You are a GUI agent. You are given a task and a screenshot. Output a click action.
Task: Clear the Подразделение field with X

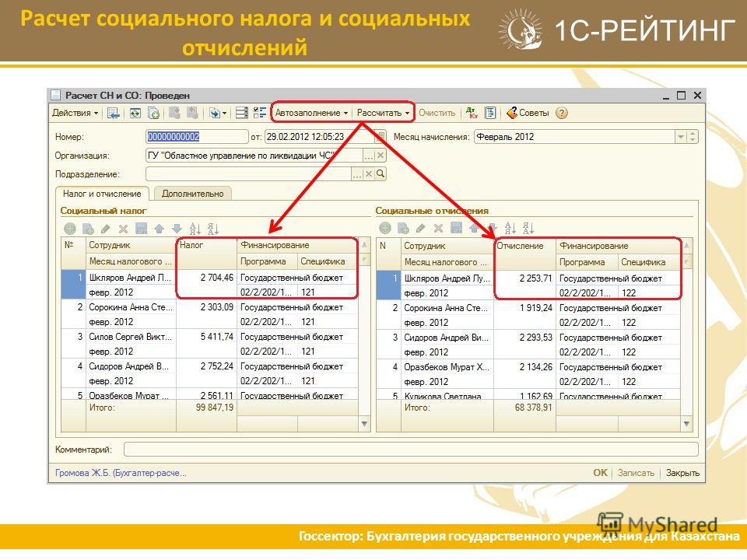(368, 174)
